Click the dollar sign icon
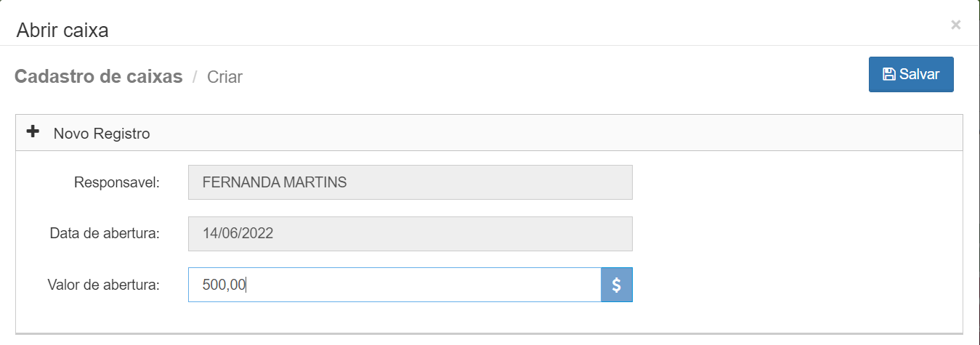Image resolution: width=980 pixels, height=345 pixels. tap(617, 285)
